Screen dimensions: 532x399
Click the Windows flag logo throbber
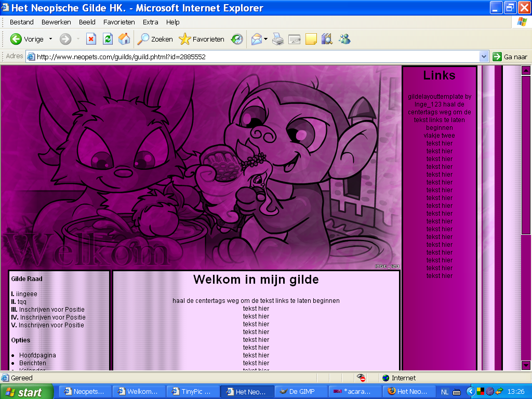pyautogui.click(x=522, y=22)
